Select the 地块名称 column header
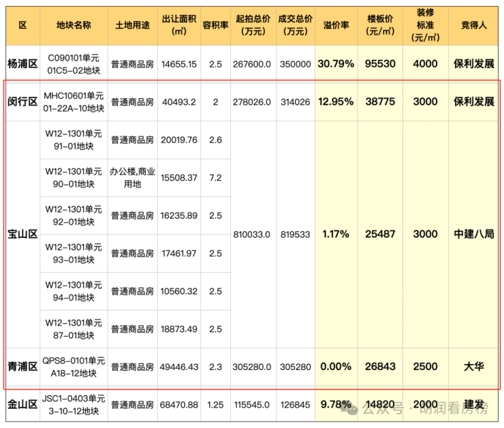The image size is (504, 428). 75,25
